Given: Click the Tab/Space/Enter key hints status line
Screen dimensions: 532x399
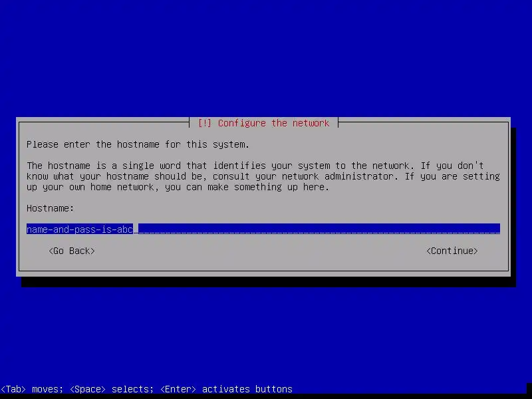Looking at the screenshot, I should pyautogui.click(x=146, y=389).
